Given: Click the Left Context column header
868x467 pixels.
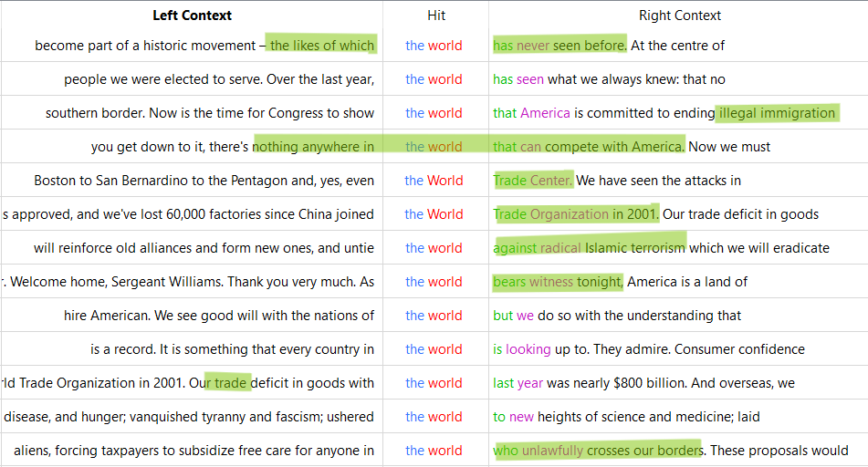Looking at the screenshot, I should [192, 16].
